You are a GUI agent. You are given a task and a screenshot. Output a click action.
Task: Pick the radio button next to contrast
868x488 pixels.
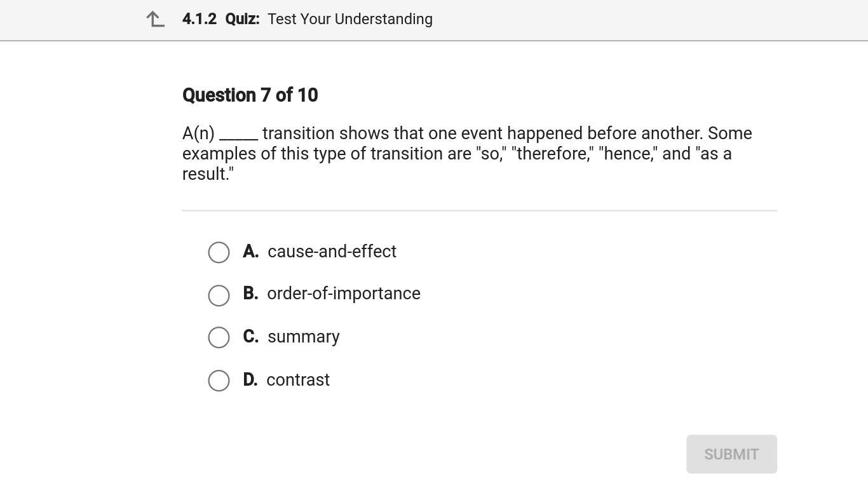click(x=219, y=381)
